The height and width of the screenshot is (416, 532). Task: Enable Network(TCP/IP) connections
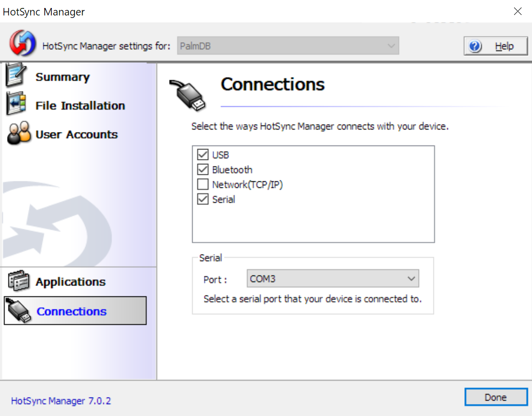coord(203,184)
